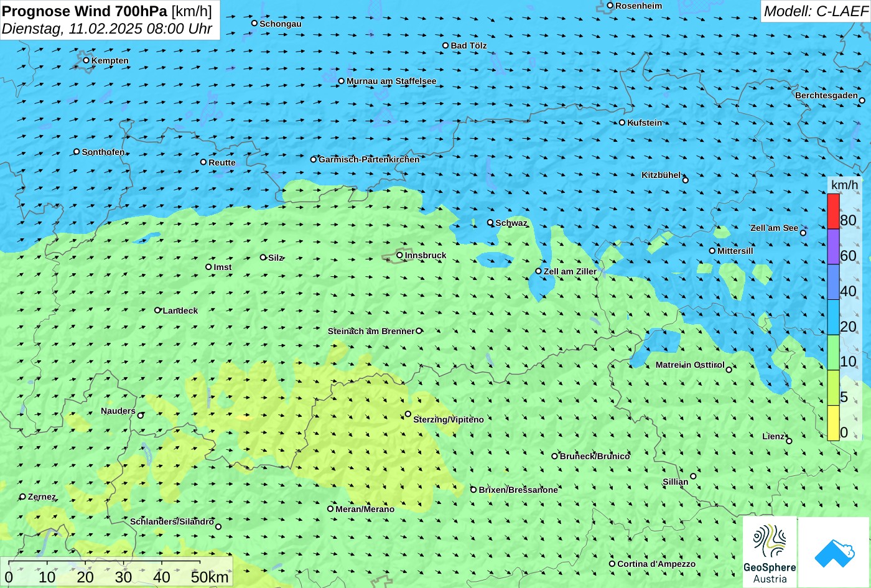Click the blue cloud app logo
871x588 pixels.
tap(834, 553)
